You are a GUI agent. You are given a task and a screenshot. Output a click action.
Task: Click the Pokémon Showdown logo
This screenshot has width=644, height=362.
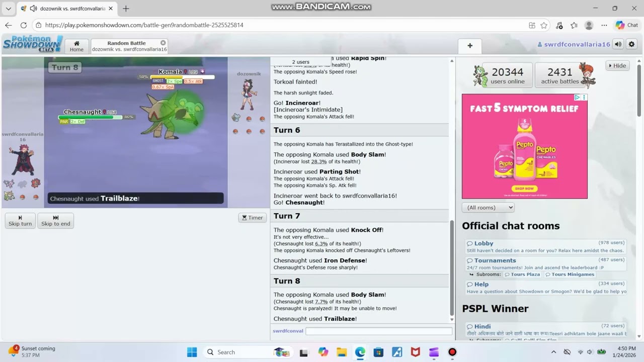pos(33,44)
